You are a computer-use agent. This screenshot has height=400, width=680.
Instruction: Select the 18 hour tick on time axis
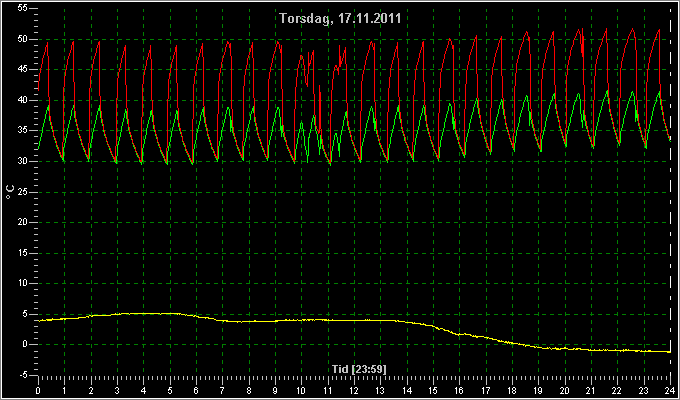512,391
